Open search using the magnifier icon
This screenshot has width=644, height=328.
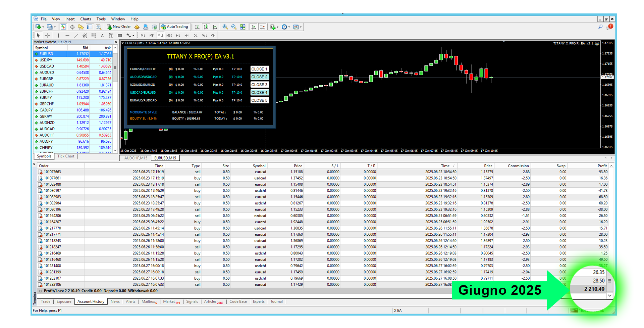point(600,27)
